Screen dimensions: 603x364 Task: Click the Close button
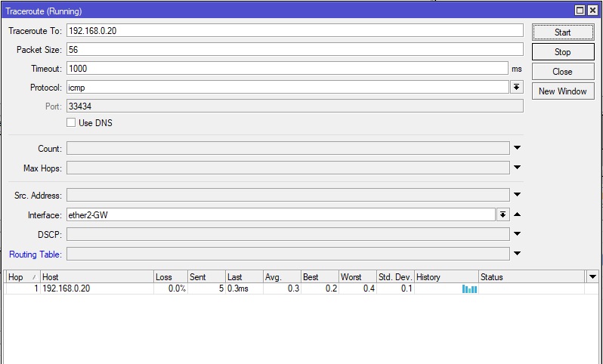pos(563,72)
